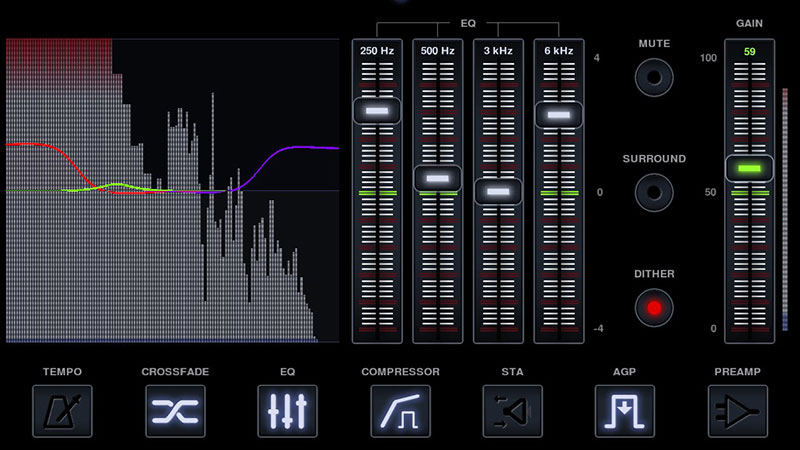The image size is (800, 450).
Task: Click the 50 mark on Gain scale
Action: pos(710,192)
